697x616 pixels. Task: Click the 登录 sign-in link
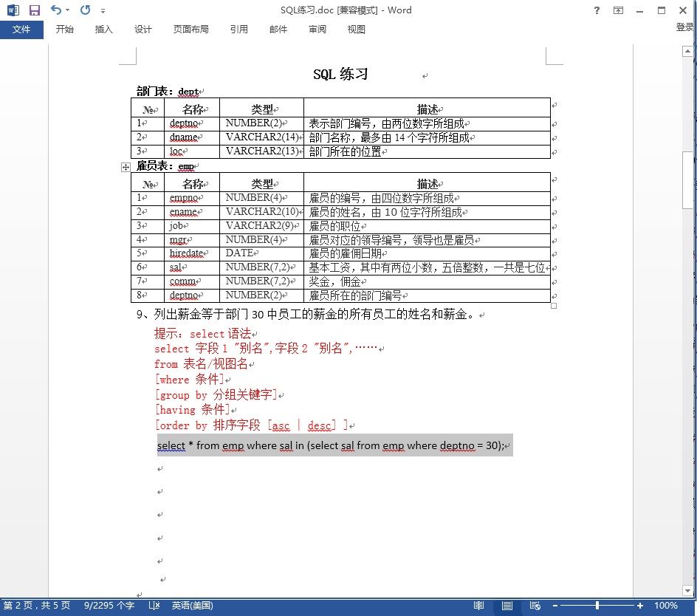(x=684, y=27)
